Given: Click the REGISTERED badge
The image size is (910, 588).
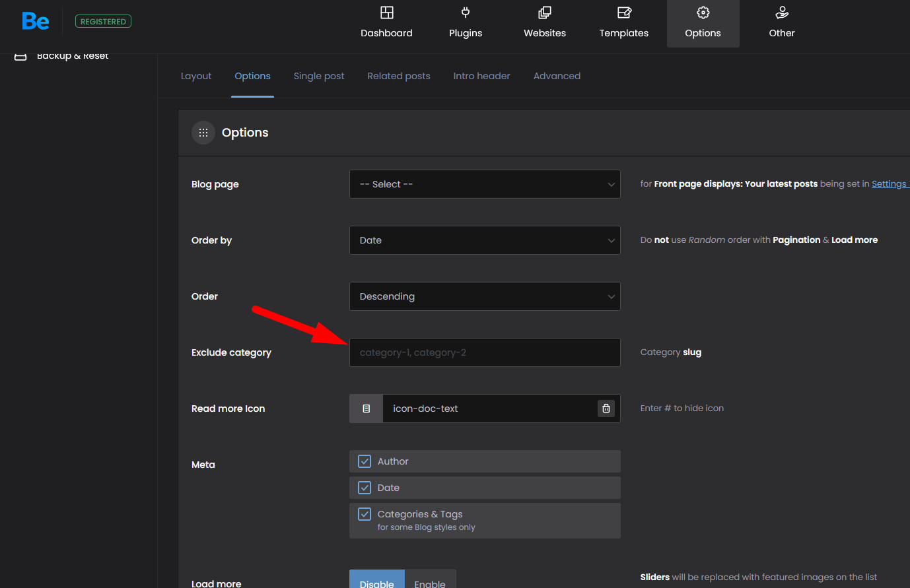Looking at the screenshot, I should click(103, 21).
